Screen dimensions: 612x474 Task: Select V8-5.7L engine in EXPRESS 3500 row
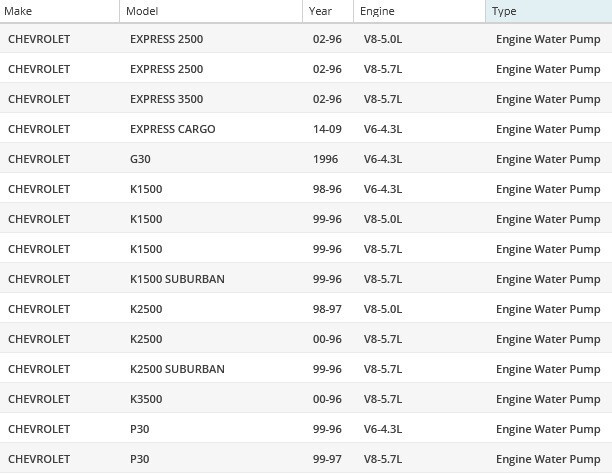382,99
